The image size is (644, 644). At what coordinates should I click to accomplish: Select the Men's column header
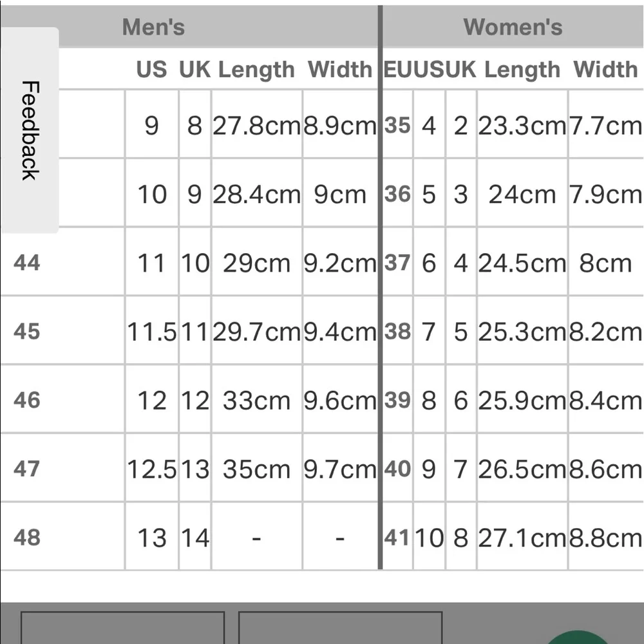click(153, 27)
